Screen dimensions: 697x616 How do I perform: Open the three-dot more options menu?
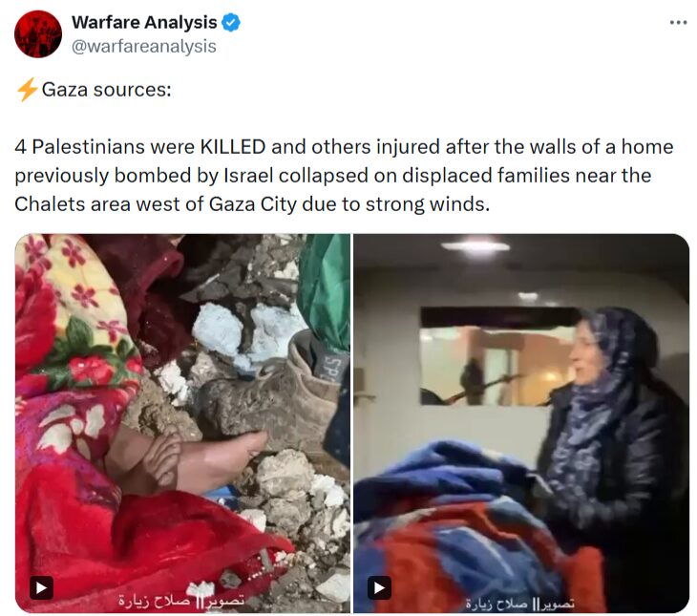coord(678,23)
